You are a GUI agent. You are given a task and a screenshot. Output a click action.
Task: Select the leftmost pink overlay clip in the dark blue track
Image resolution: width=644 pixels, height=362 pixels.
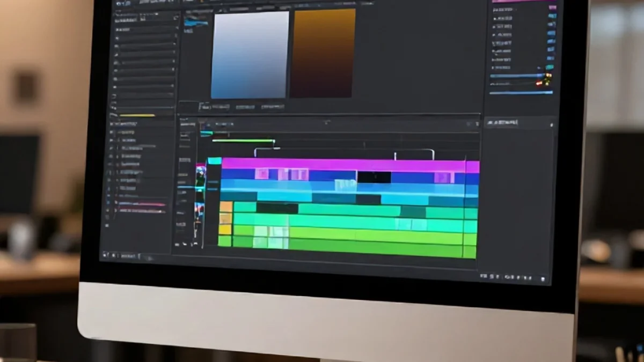point(262,174)
